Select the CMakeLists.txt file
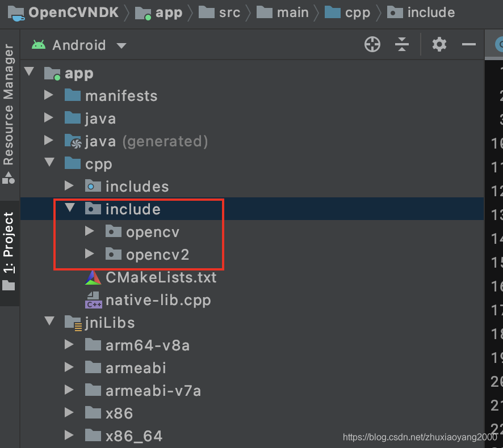This screenshot has height=448, width=503. click(252, 277)
